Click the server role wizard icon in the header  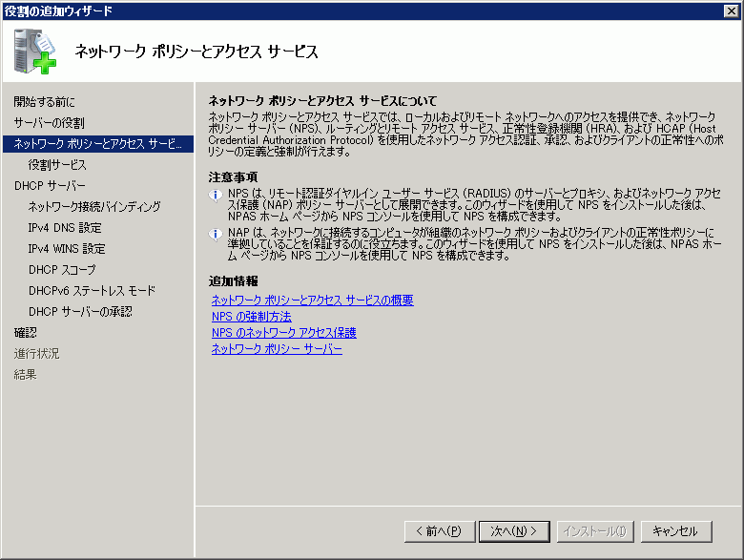coord(35,52)
